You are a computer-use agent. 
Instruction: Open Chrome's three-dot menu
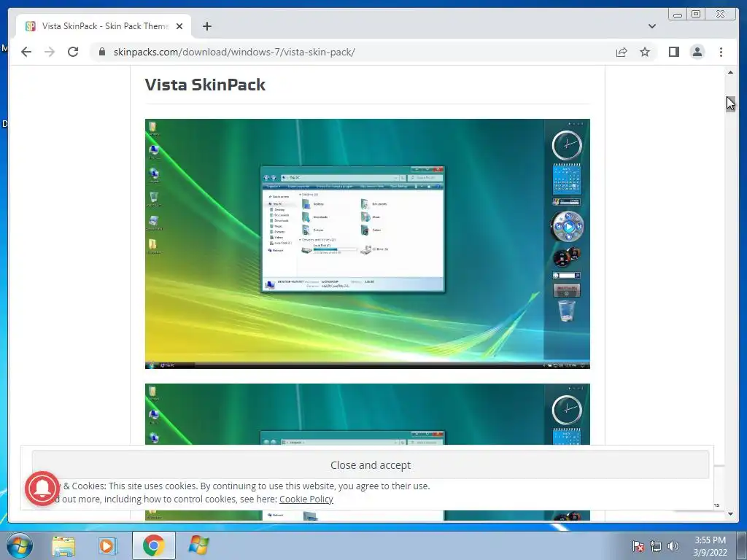(x=721, y=52)
